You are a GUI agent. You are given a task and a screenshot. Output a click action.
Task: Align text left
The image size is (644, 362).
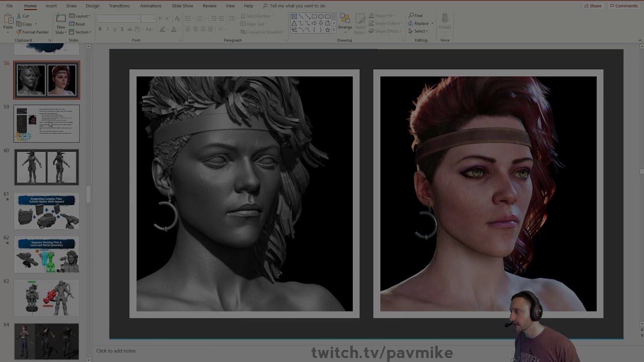188,29
